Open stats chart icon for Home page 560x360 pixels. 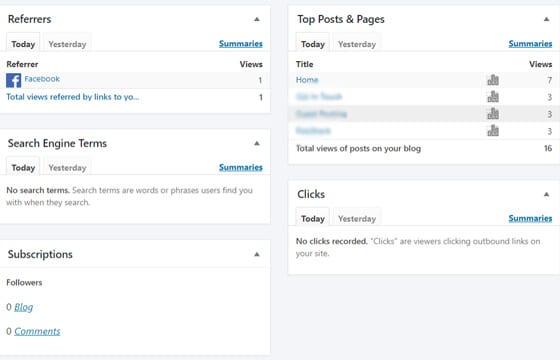pos(493,80)
